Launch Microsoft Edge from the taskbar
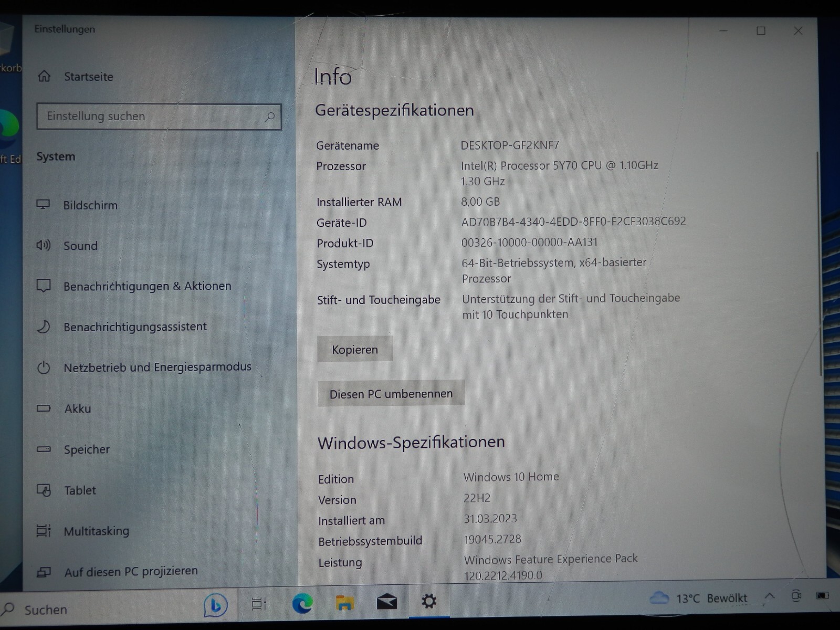The image size is (840, 630). click(x=302, y=603)
